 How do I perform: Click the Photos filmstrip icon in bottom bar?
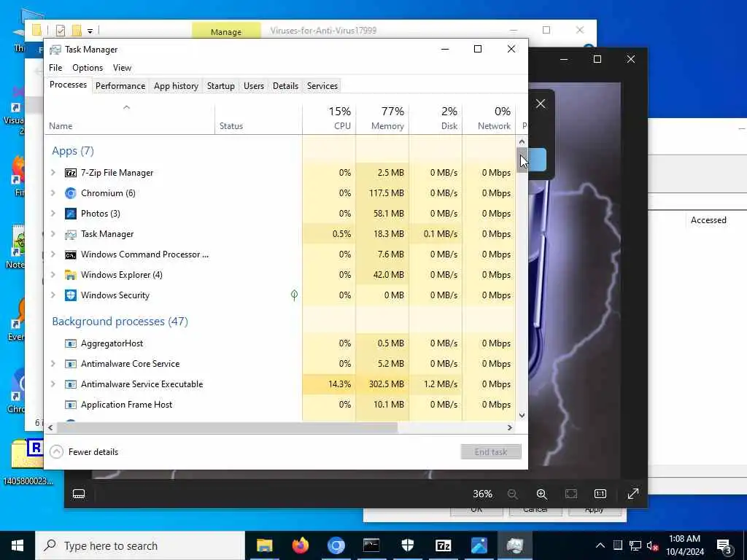click(79, 494)
